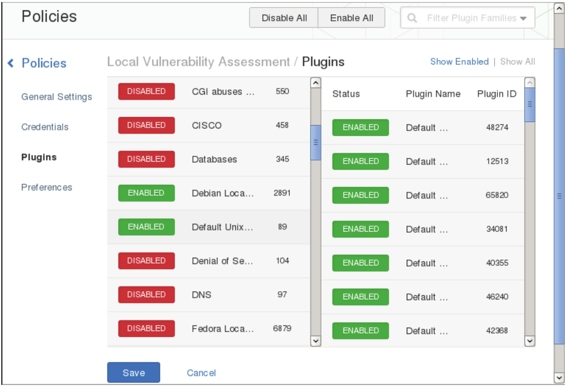566x387 pixels.
Task: Toggle status of plugin 40355
Action: pos(361,263)
